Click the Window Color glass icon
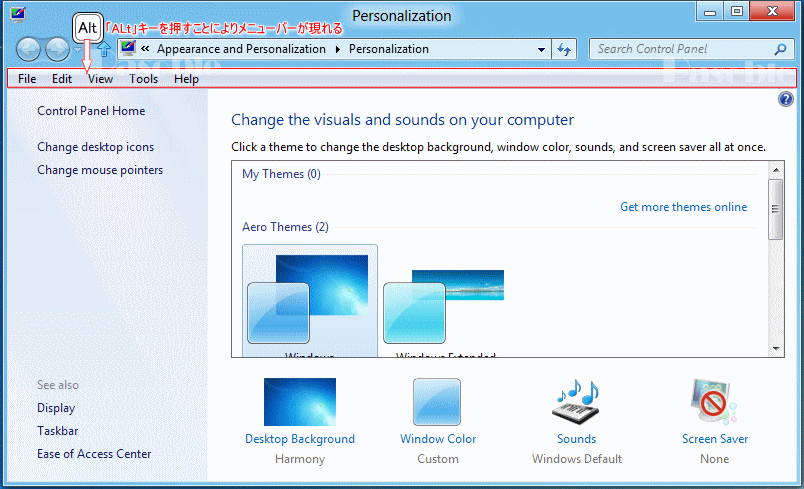 [x=437, y=402]
